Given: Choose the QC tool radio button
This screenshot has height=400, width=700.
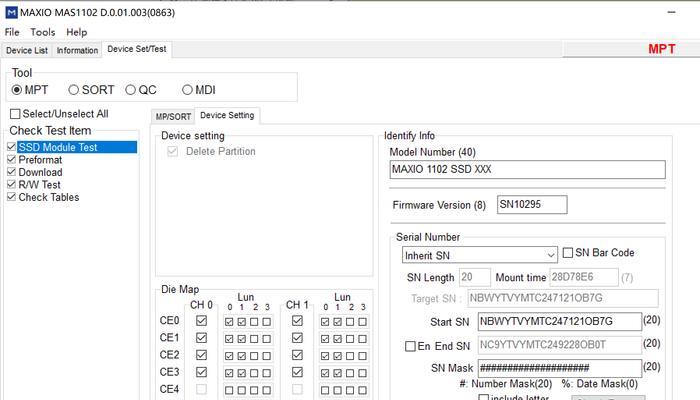Looking at the screenshot, I should point(130,90).
